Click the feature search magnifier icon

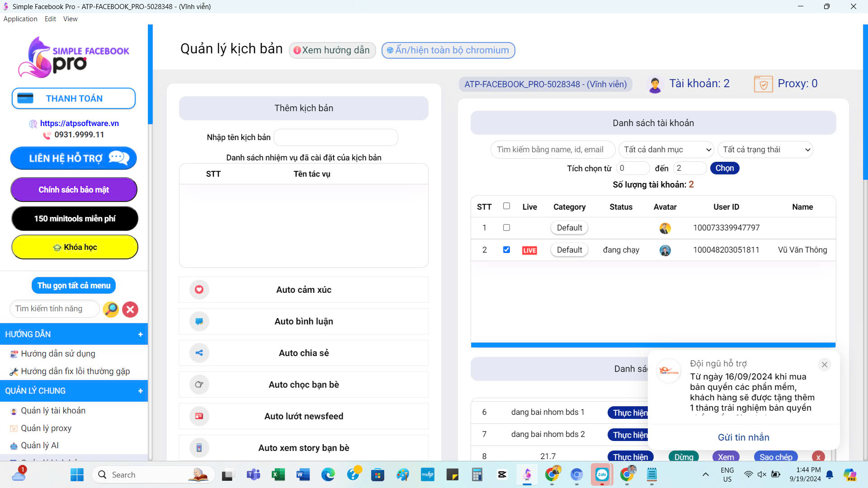[111, 309]
